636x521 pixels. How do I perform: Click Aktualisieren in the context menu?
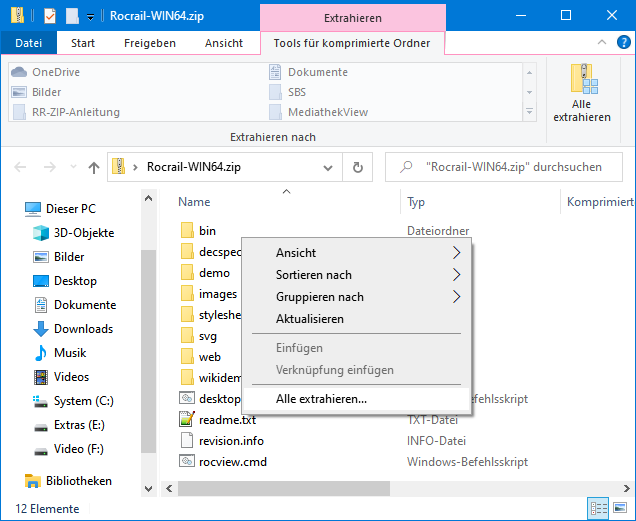[310, 319]
